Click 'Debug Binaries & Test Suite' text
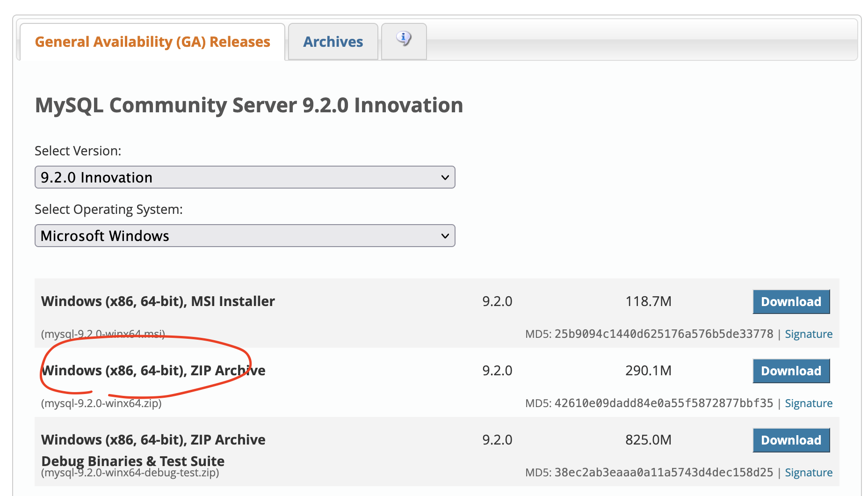 click(x=133, y=461)
